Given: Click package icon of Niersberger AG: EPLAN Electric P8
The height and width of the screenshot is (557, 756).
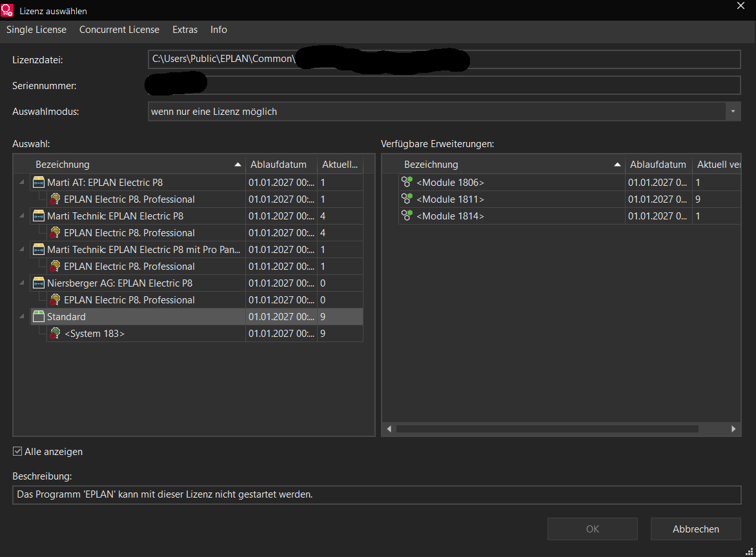Looking at the screenshot, I should pyautogui.click(x=39, y=283).
